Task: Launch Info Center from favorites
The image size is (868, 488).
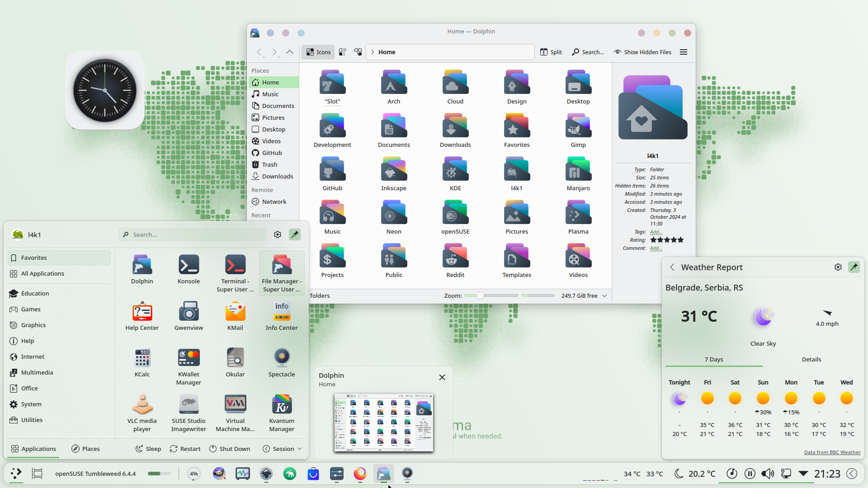Action: [x=282, y=316]
